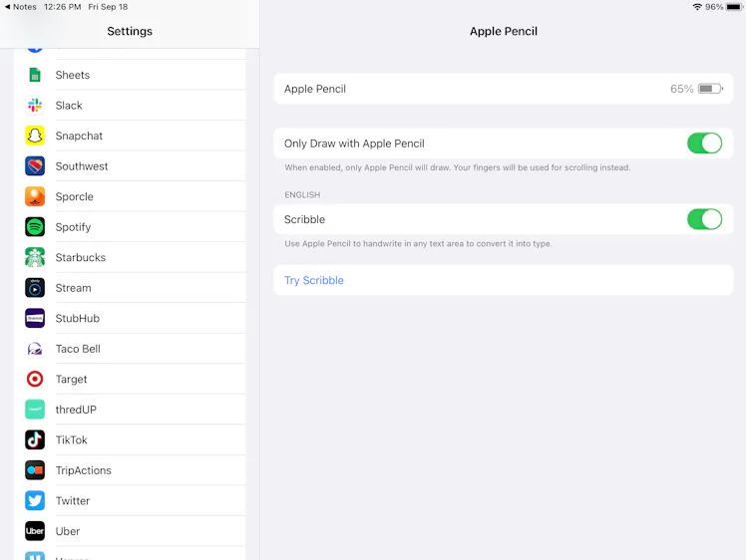Tap the Slack app icon

pyautogui.click(x=35, y=105)
